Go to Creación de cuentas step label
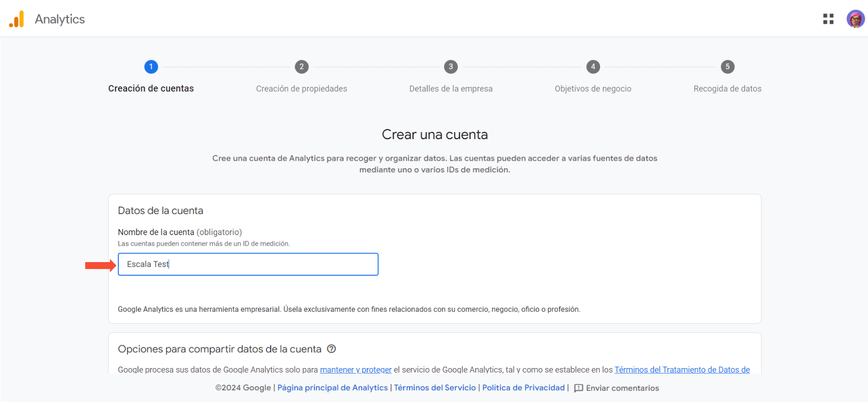The width and height of the screenshot is (868, 402). (151, 88)
